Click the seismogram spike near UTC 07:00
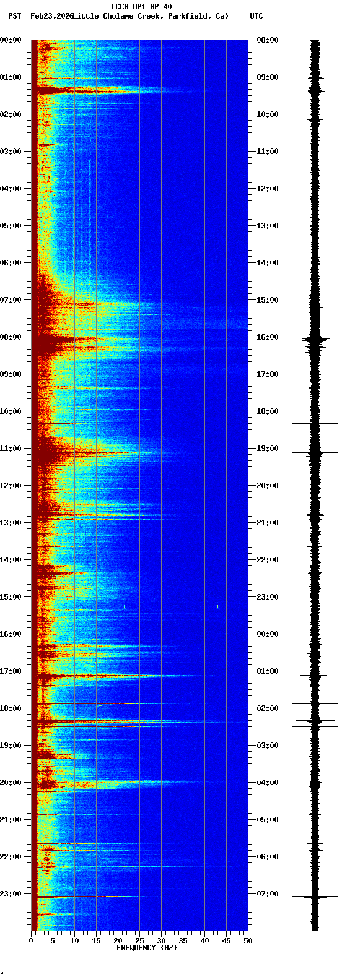Image resolution: width=342 pixels, height=980 pixels. tap(315, 896)
